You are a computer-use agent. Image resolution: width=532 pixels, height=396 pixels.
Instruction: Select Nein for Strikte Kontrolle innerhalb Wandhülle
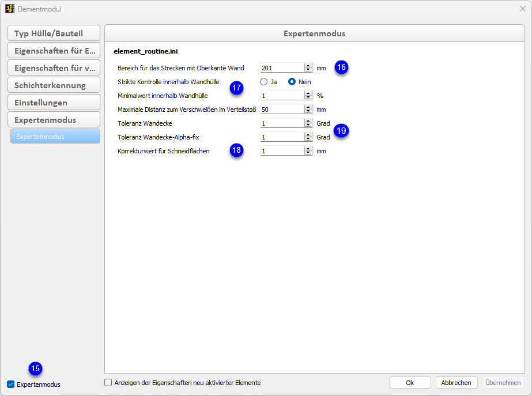pyautogui.click(x=292, y=82)
